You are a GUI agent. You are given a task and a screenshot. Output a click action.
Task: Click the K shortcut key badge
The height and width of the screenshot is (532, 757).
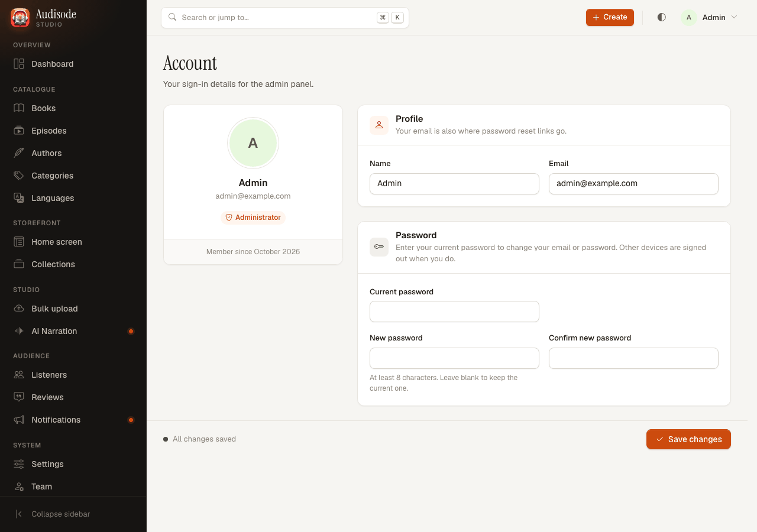[x=397, y=18]
